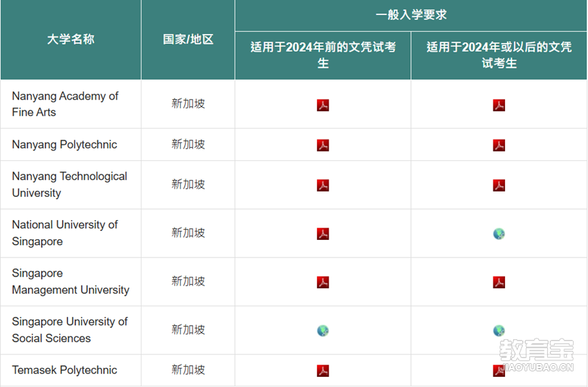Open the pre-2024 PDF for National University of Singapore
588x387 pixels.
click(323, 234)
